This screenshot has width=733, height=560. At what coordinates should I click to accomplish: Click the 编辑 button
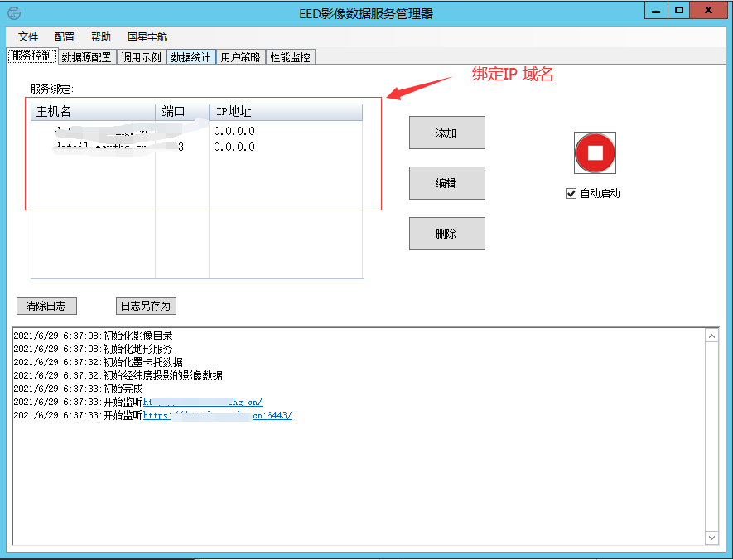[x=447, y=183]
